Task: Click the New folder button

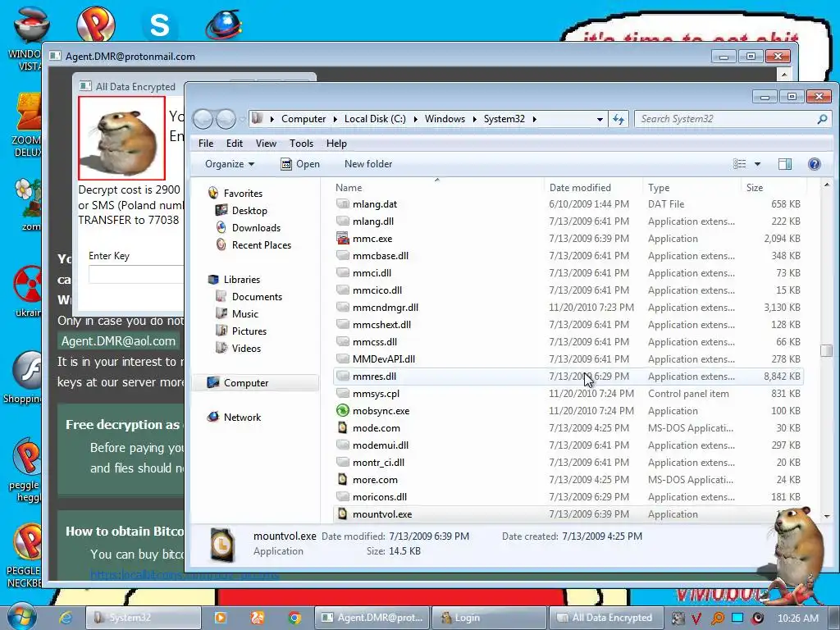Action: pos(368,164)
